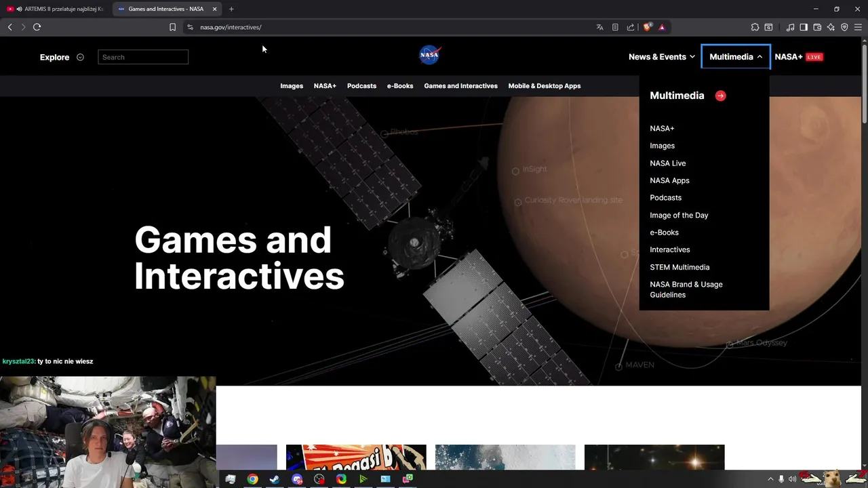
Task: Open the NASA+ LIVE header link
Action: click(799, 57)
